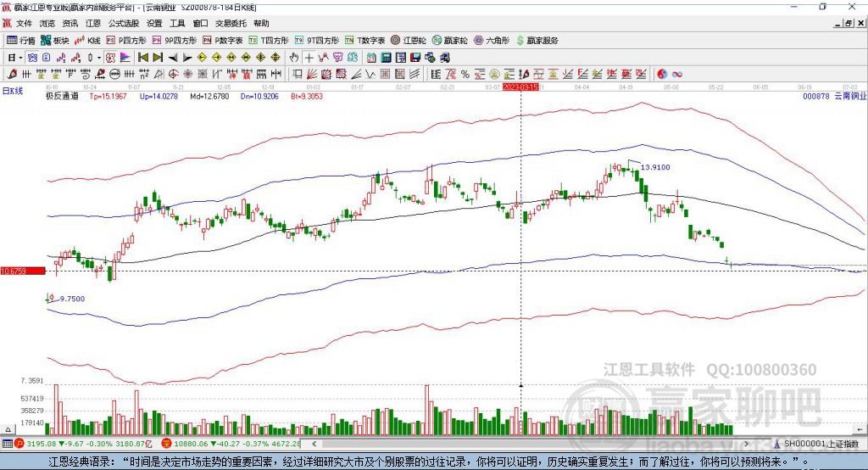Open the P四方形 tool
The width and height of the screenshot is (868, 470).
click(126, 41)
